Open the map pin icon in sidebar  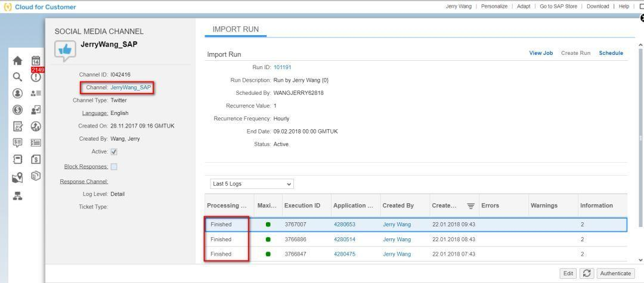[17, 178]
